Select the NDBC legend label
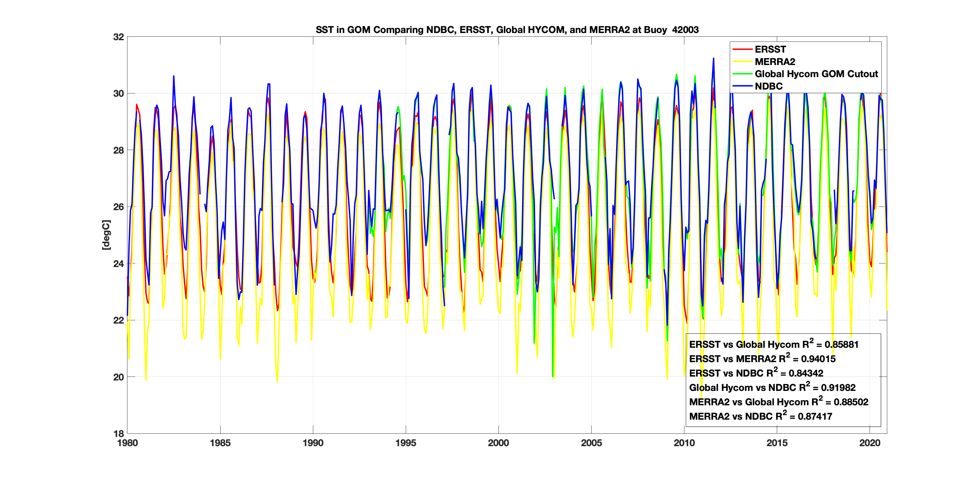 [x=768, y=86]
